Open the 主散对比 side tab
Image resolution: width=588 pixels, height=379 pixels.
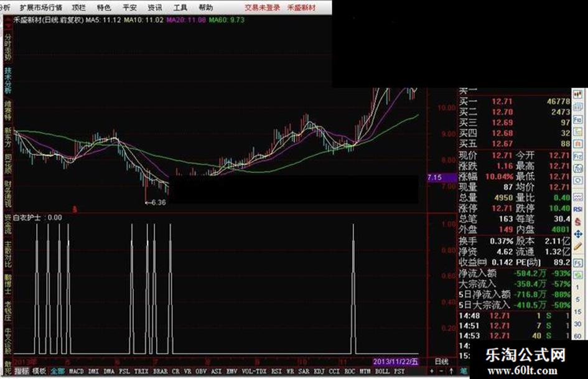[8, 254]
